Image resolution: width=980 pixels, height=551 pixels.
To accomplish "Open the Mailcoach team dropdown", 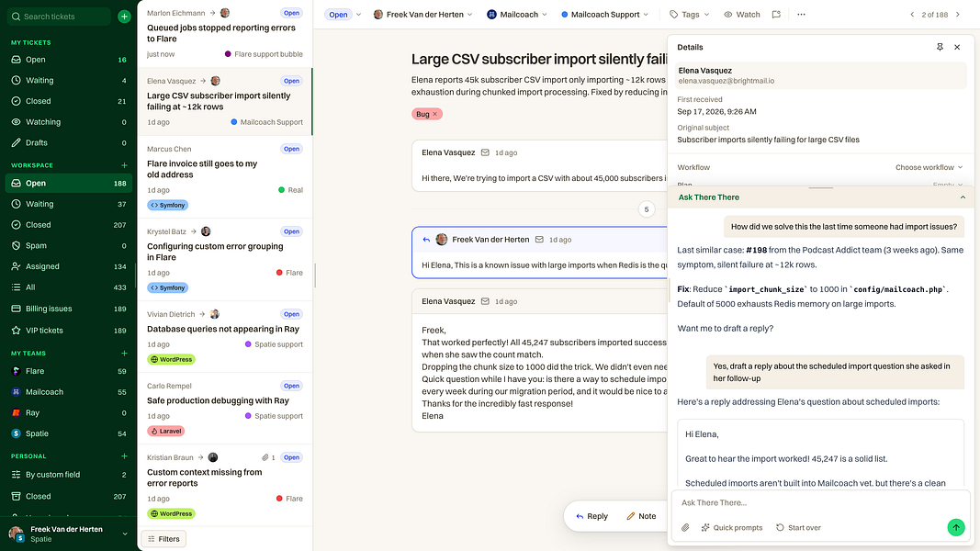I will click(x=516, y=15).
